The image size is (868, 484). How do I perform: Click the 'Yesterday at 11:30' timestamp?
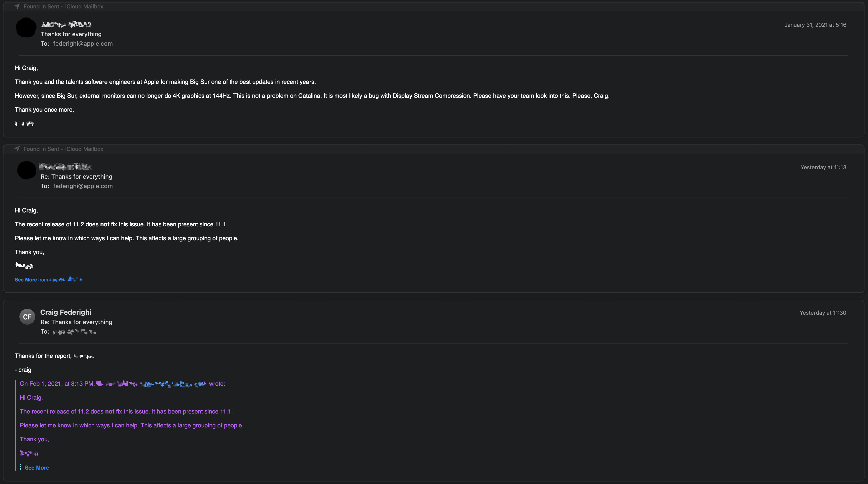(x=823, y=313)
